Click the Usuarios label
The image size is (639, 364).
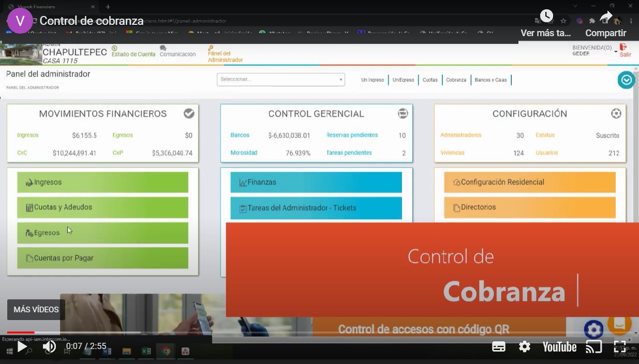(547, 153)
